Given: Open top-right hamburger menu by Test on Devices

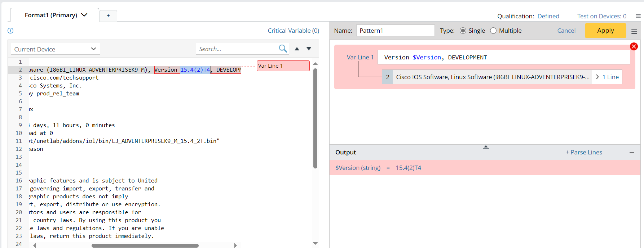Looking at the screenshot, I should point(638,16).
